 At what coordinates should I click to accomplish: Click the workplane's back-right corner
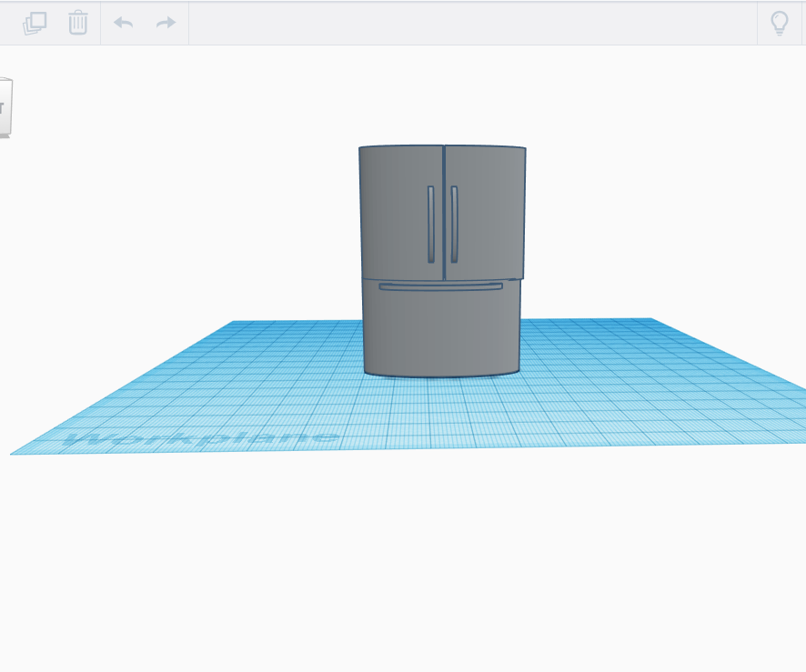(649, 319)
